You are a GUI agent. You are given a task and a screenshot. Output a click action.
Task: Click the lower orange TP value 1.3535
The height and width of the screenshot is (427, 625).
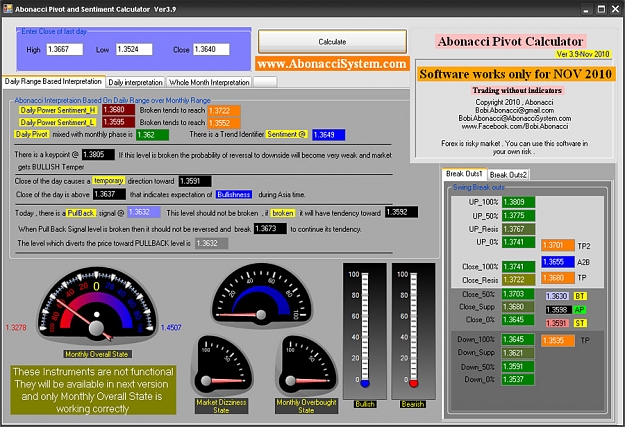[x=558, y=340]
